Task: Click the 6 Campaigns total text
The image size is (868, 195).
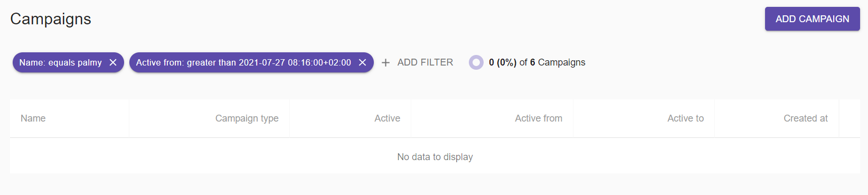Action: [558, 62]
